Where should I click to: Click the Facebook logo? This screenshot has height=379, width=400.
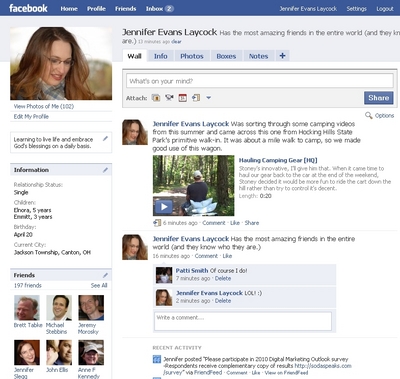(x=28, y=8)
